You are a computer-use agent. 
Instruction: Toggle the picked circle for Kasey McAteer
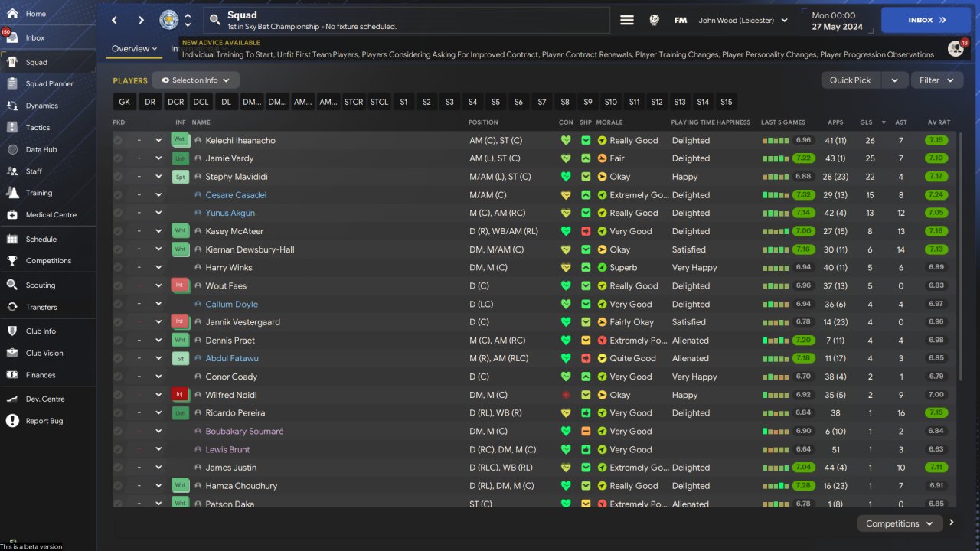[x=118, y=231]
